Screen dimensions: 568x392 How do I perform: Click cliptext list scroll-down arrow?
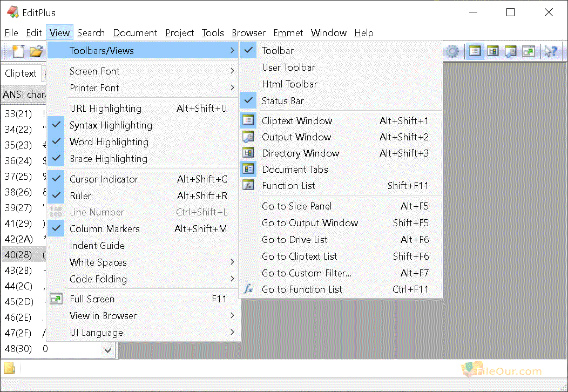(107, 350)
